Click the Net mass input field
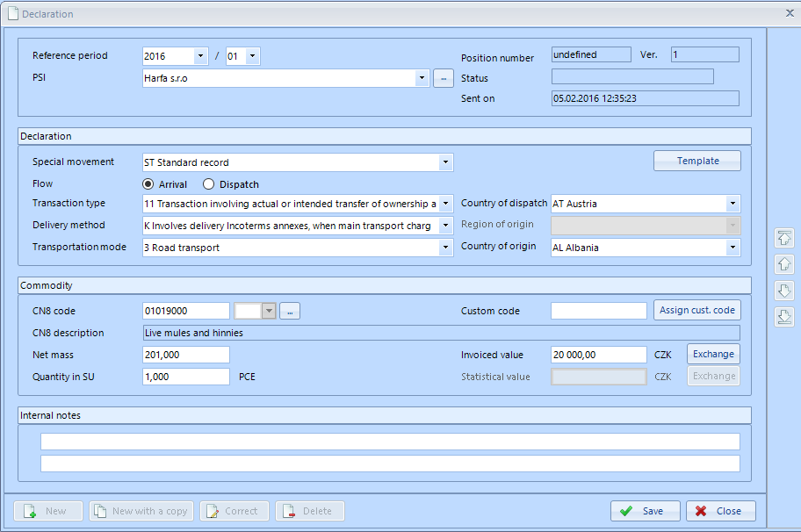This screenshot has width=801, height=532. [x=186, y=355]
